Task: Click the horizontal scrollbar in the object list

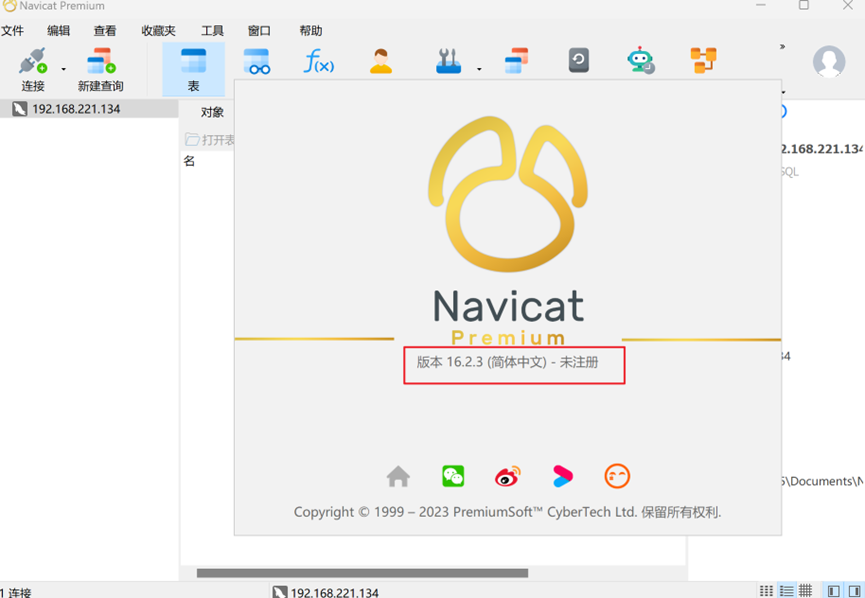Action: (x=362, y=573)
